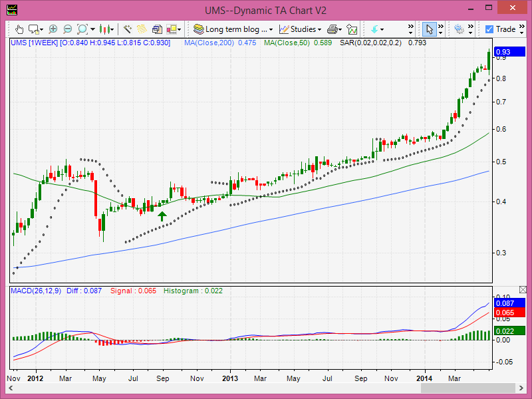This screenshot has width=532, height=399.
Task: Close the MACD panel with X box
Action: pyautogui.click(x=523, y=289)
